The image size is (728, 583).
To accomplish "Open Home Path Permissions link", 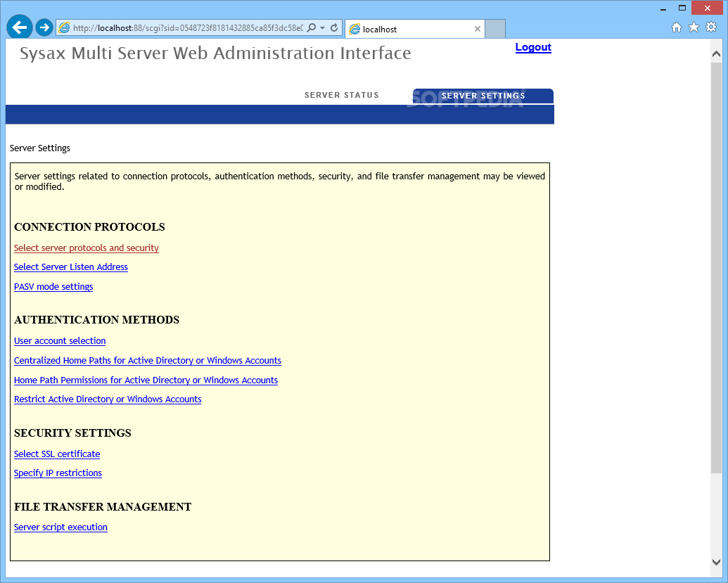I will coord(146,380).
